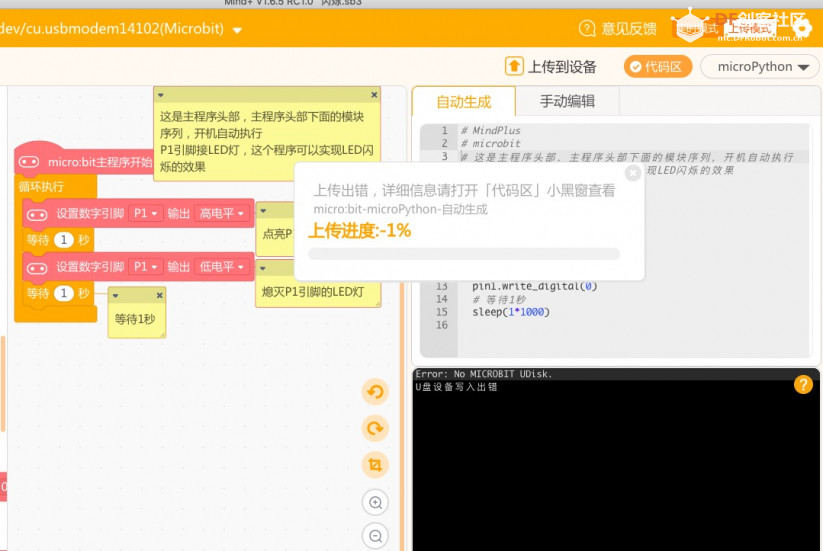Collapse the 等待1秒 comment note
Viewport: 823px width, 551px height.
115,295
